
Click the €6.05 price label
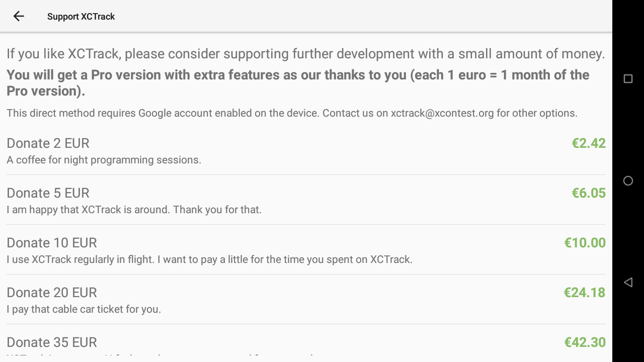point(589,193)
